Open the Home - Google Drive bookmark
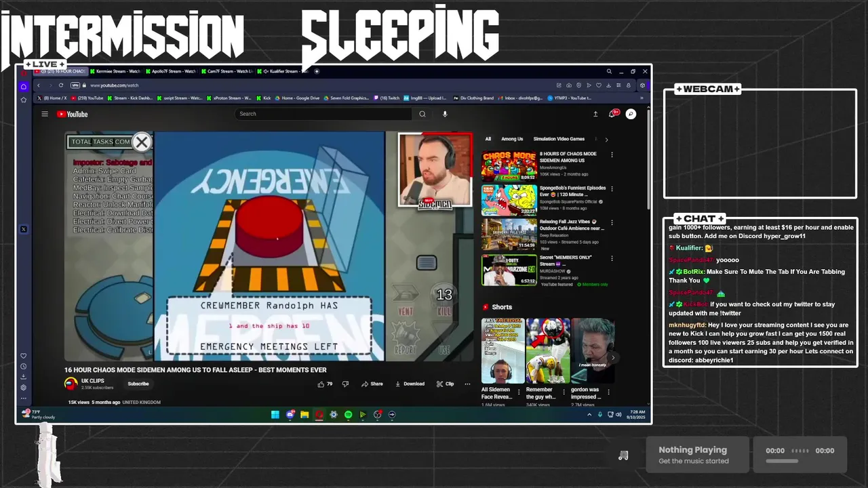Screen dimensions: 868x488 tap(297, 98)
